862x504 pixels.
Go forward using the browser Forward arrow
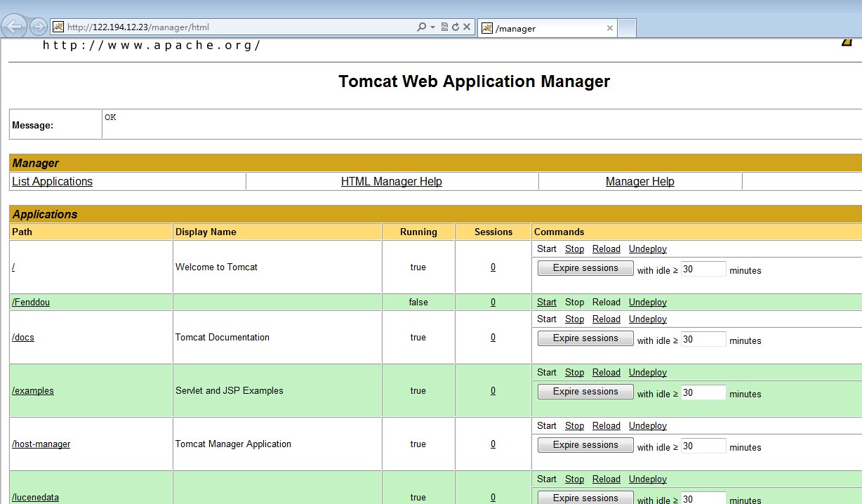[x=39, y=27]
